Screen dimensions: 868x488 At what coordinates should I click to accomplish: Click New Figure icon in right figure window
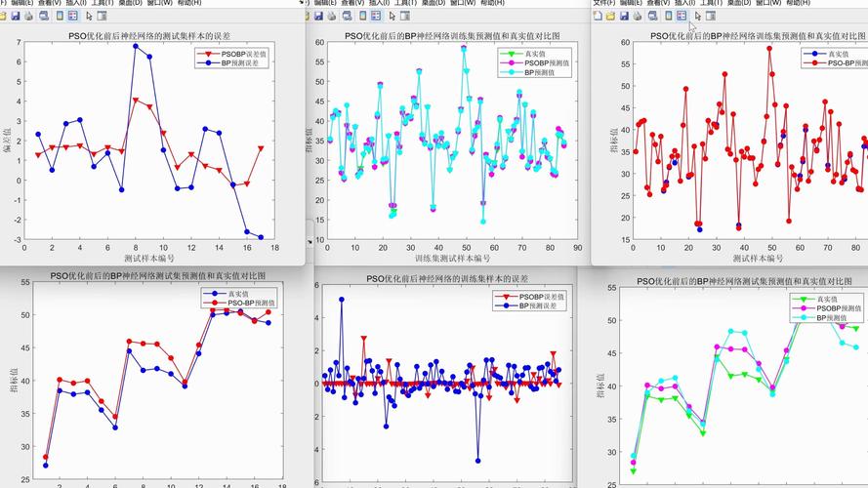click(598, 16)
